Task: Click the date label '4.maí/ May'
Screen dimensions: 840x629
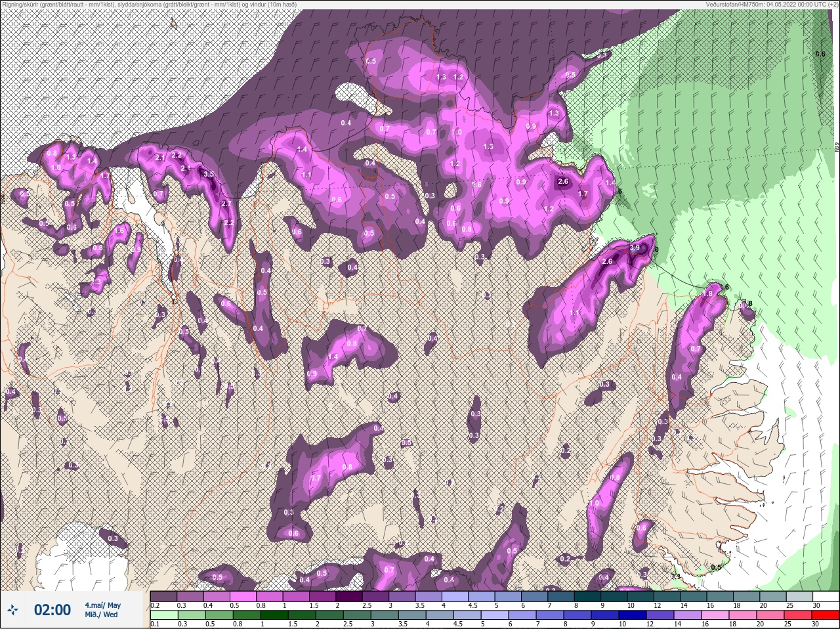Action: coord(102,605)
